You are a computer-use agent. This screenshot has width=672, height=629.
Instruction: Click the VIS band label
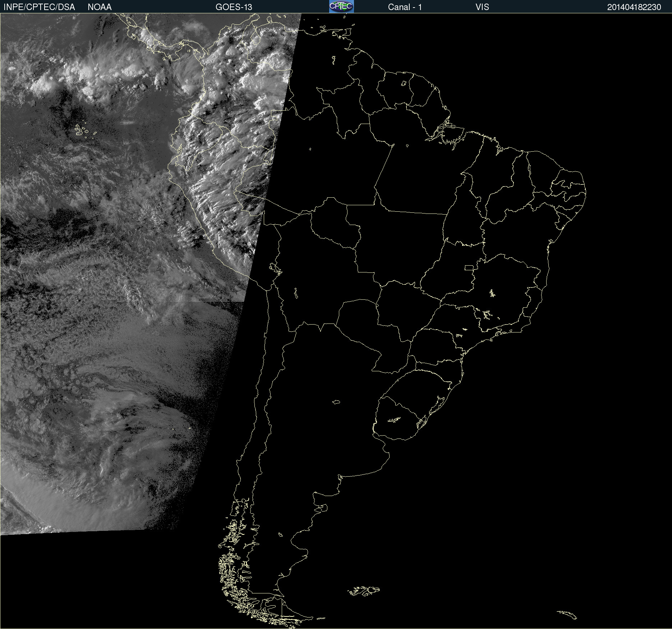pyautogui.click(x=482, y=7)
